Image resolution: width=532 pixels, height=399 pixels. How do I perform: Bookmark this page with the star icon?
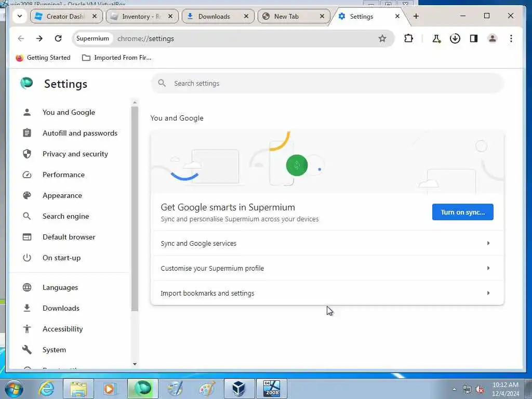[x=382, y=38]
